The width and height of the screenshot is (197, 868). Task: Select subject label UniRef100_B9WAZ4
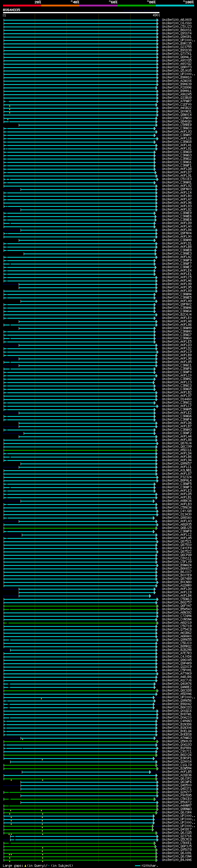(177, 565)
